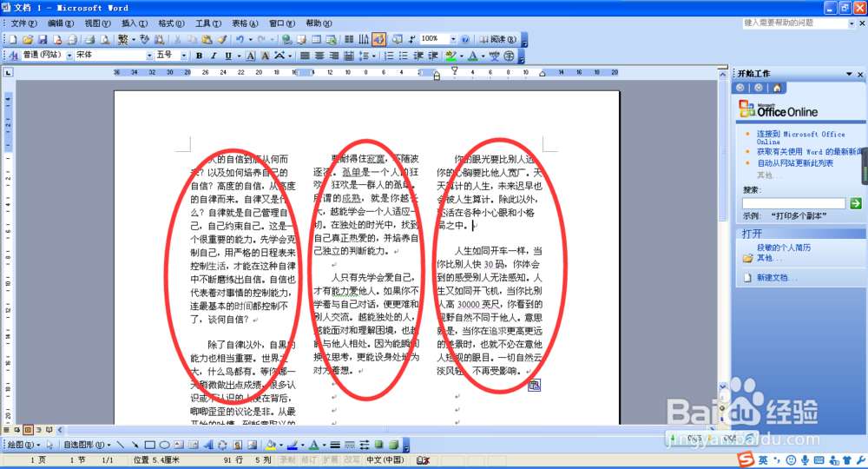The width and height of the screenshot is (868, 469).
Task: Open the zoom 100% dropdown
Action: [x=453, y=39]
